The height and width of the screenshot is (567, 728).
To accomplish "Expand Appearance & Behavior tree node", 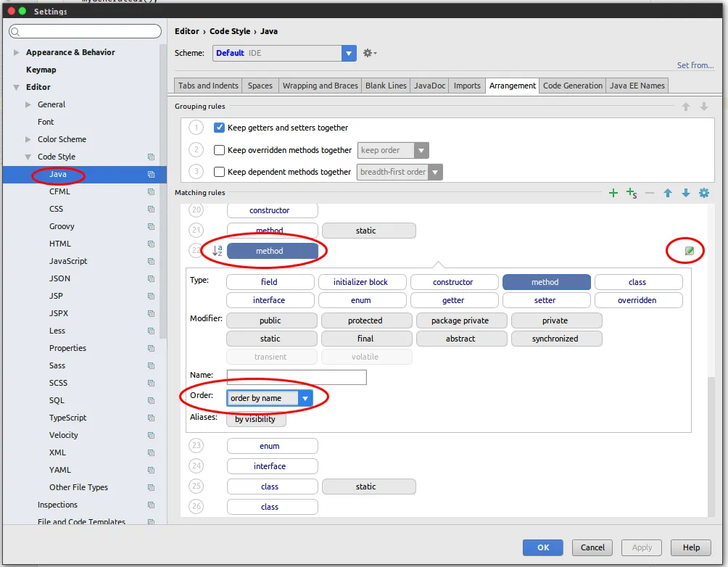I will 16,52.
